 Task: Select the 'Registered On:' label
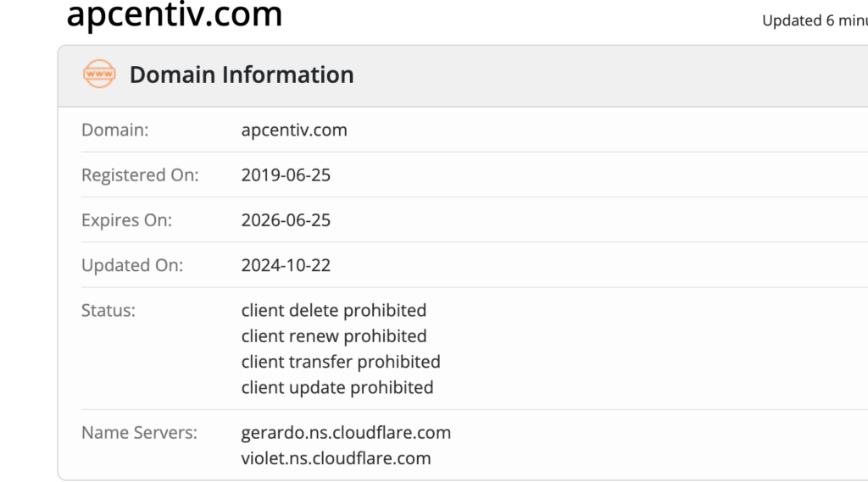coord(140,175)
